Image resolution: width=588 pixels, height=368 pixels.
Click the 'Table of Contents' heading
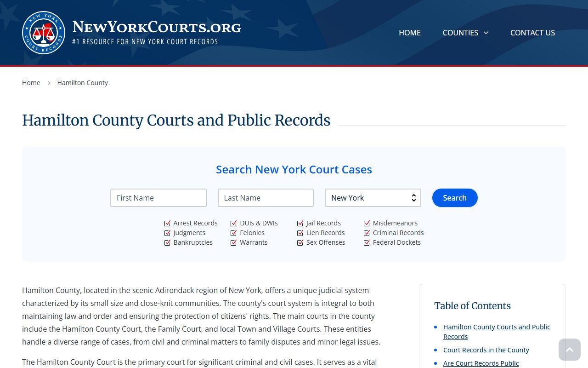pos(472,306)
